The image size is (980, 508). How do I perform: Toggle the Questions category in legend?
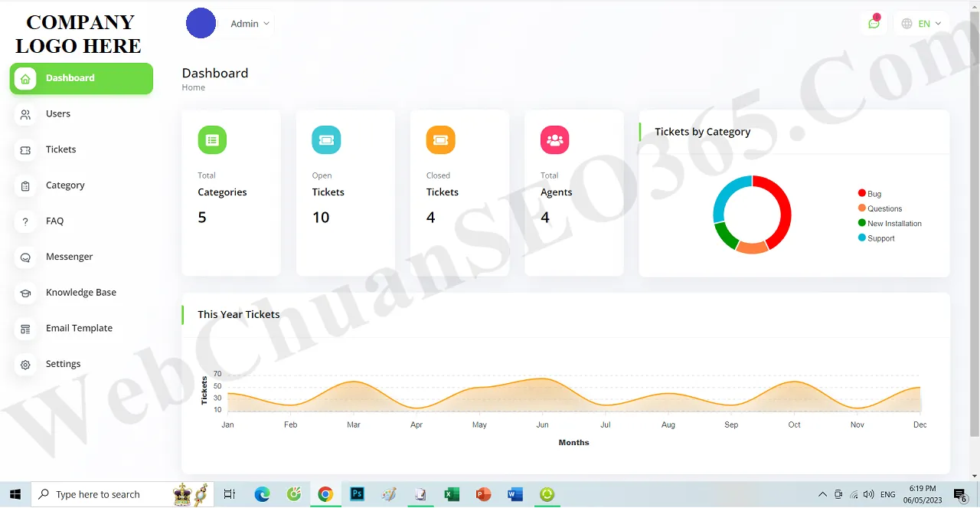[x=880, y=208]
